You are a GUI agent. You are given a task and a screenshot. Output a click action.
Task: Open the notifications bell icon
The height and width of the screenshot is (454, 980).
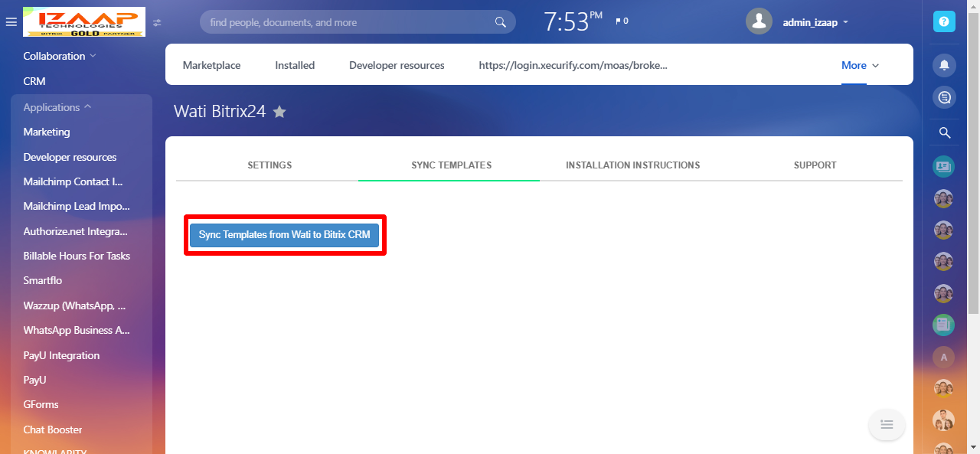[944, 66]
